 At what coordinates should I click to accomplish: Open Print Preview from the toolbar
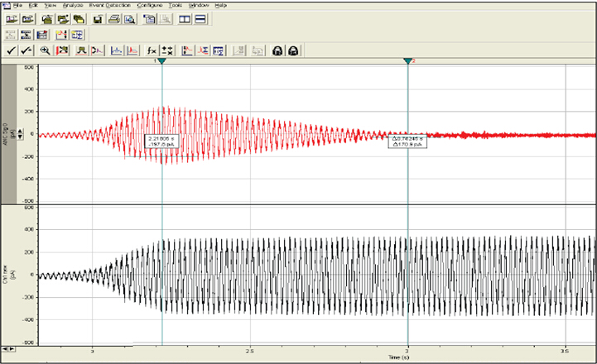pos(129,19)
